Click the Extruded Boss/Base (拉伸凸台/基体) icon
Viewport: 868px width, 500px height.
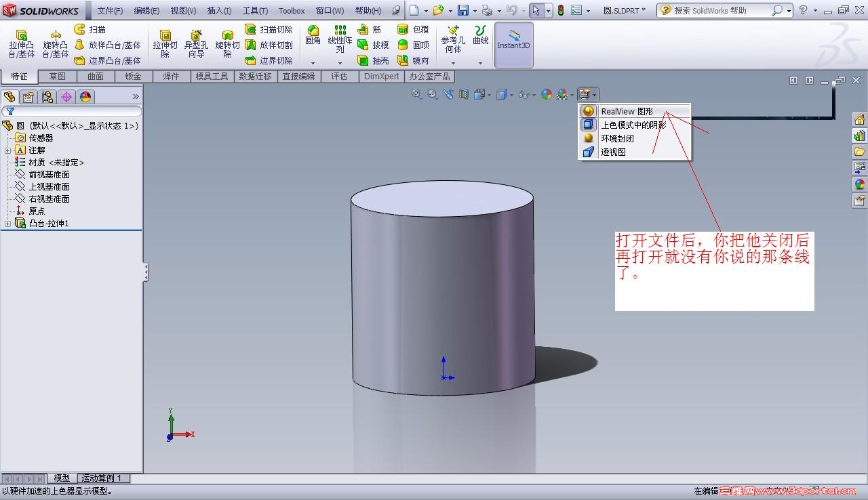pyautogui.click(x=21, y=43)
